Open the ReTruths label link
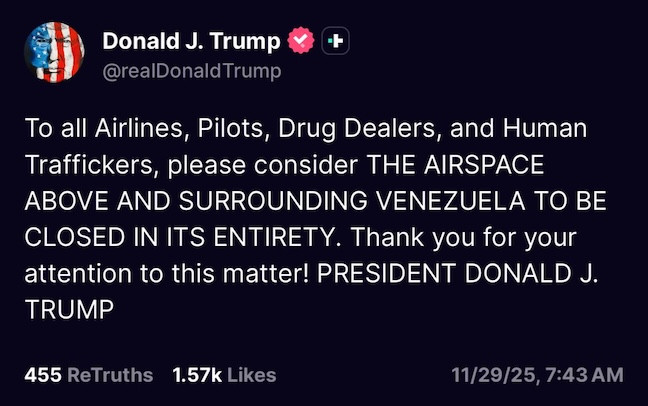This screenshot has height=406, width=648. click(110, 375)
